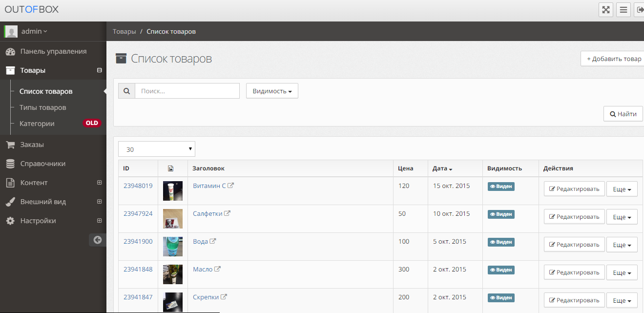Viewport: 644px width, 313px height.
Task: Open external link icon next to Витамин С
Action: pyautogui.click(x=230, y=186)
